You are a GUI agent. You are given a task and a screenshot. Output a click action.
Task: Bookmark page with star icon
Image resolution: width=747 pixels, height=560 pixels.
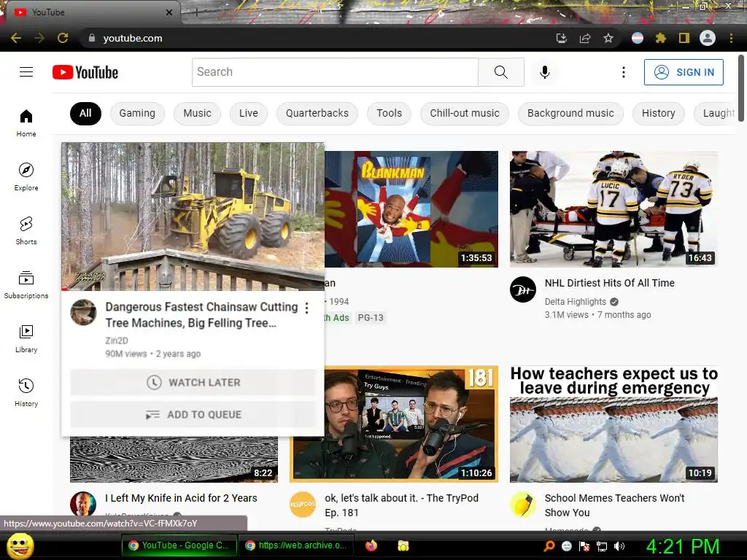point(608,38)
